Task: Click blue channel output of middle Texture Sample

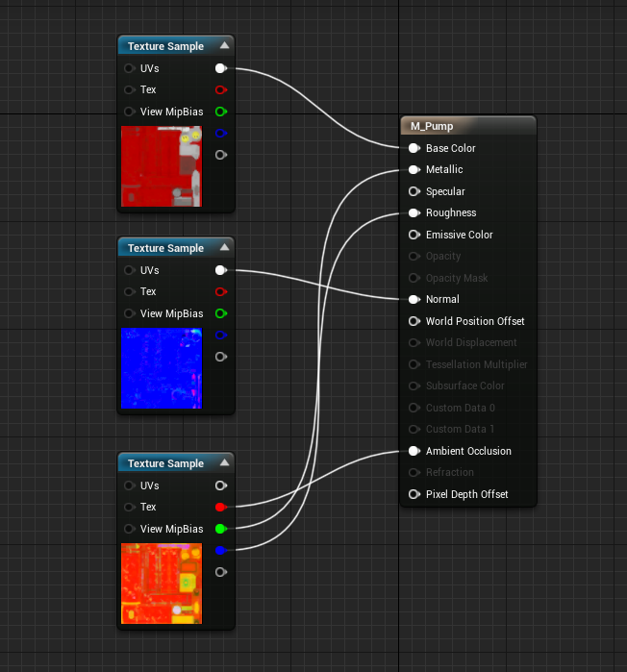Action: [221, 336]
